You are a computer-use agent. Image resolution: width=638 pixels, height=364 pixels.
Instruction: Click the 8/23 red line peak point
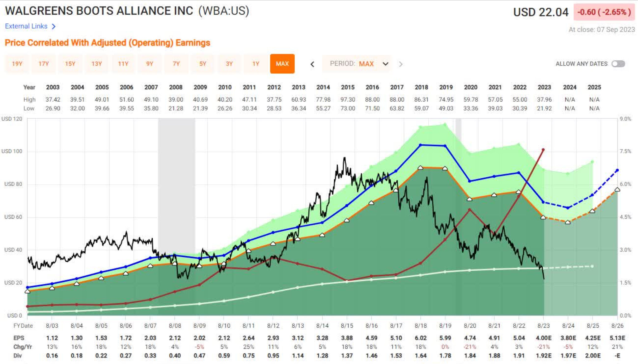543,150
